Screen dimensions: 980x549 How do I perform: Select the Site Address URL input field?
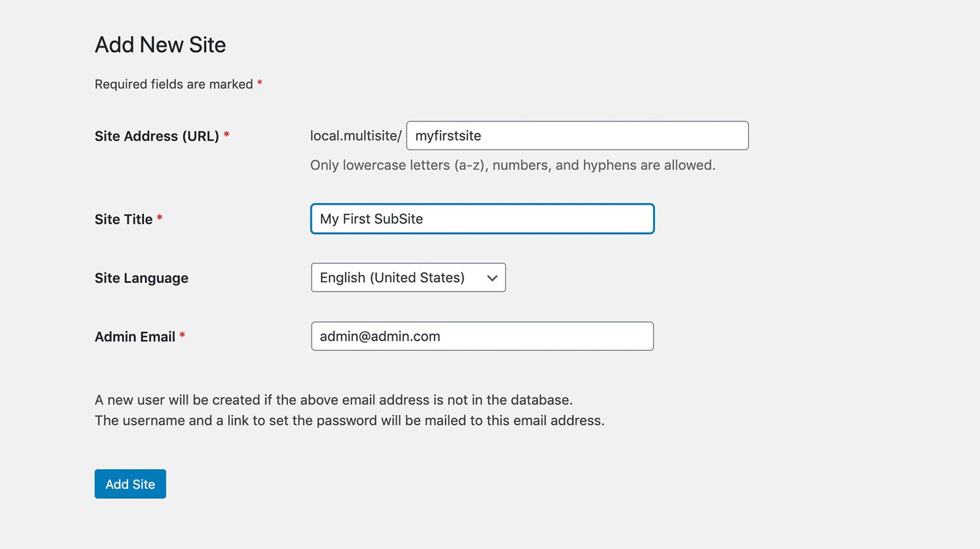pos(577,135)
